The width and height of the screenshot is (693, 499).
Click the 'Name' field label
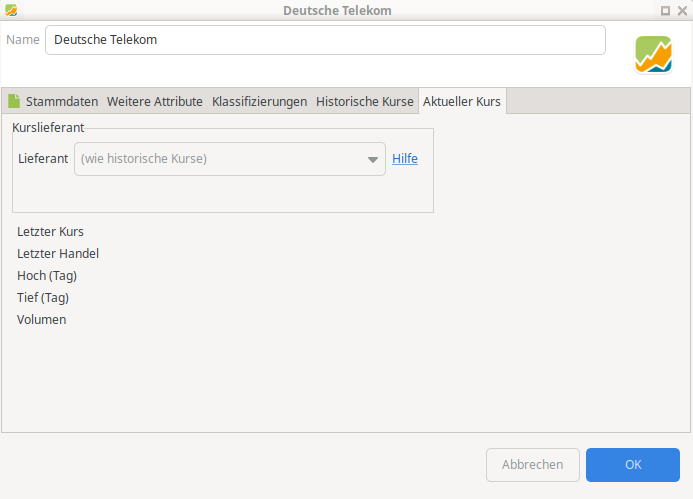23,40
